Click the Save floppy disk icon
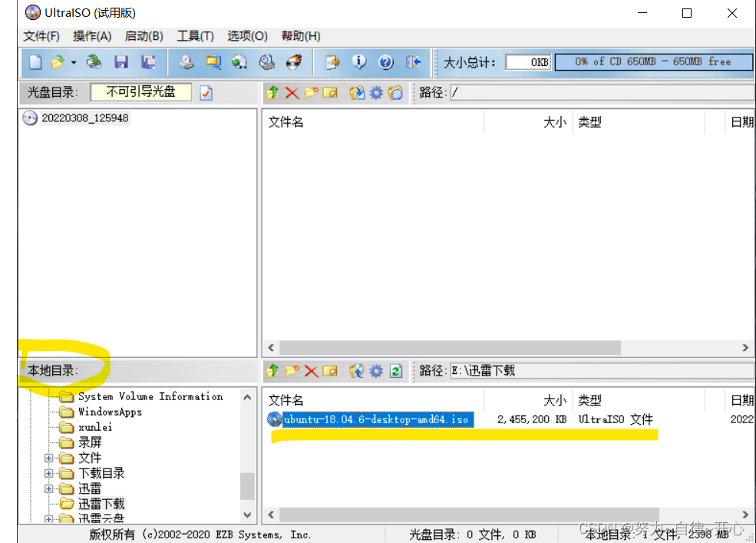 coord(121,62)
